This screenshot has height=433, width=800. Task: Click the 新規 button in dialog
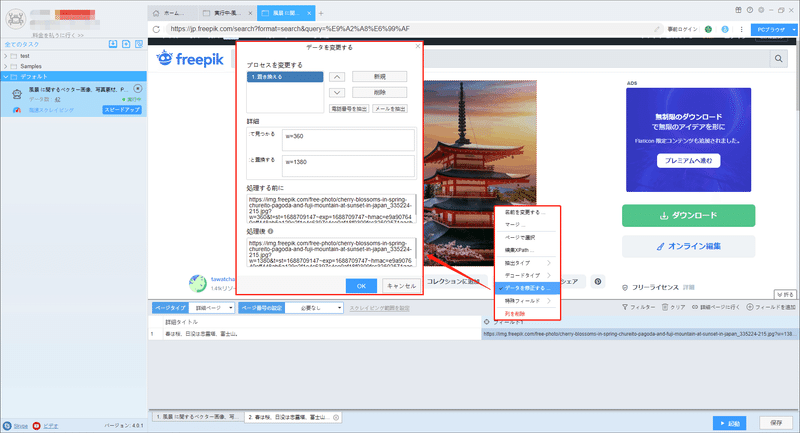click(x=380, y=77)
